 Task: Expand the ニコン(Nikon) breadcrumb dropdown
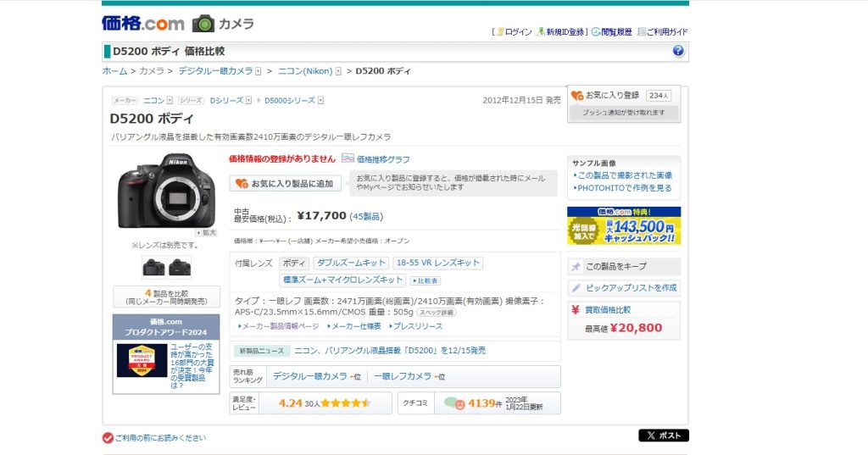pyautogui.click(x=338, y=71)
